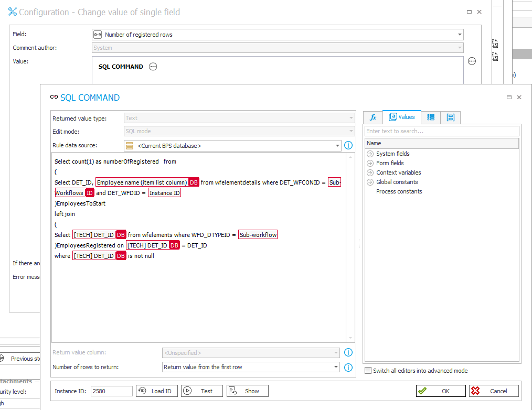Run the Test button
Image resolution: width=532 pixels, height=410 pixels.
[201, 391]
